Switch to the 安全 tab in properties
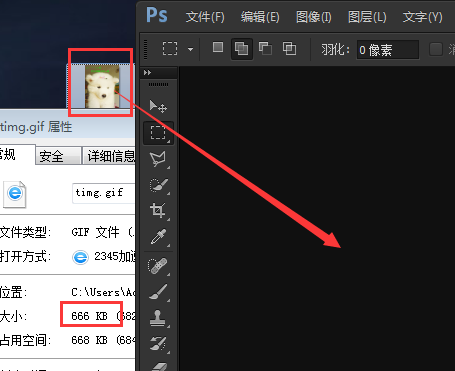The image size is (455, 371). click(58, 156)
